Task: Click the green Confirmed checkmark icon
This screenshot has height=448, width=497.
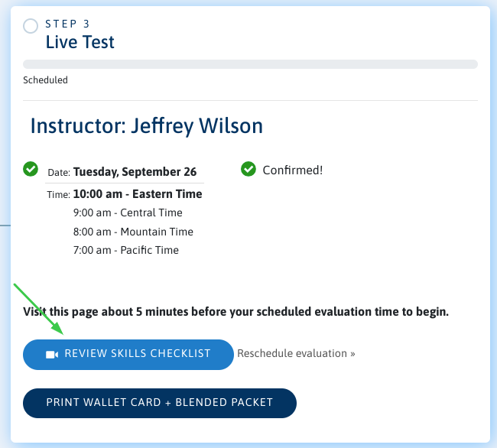Action: click(248, 169)
